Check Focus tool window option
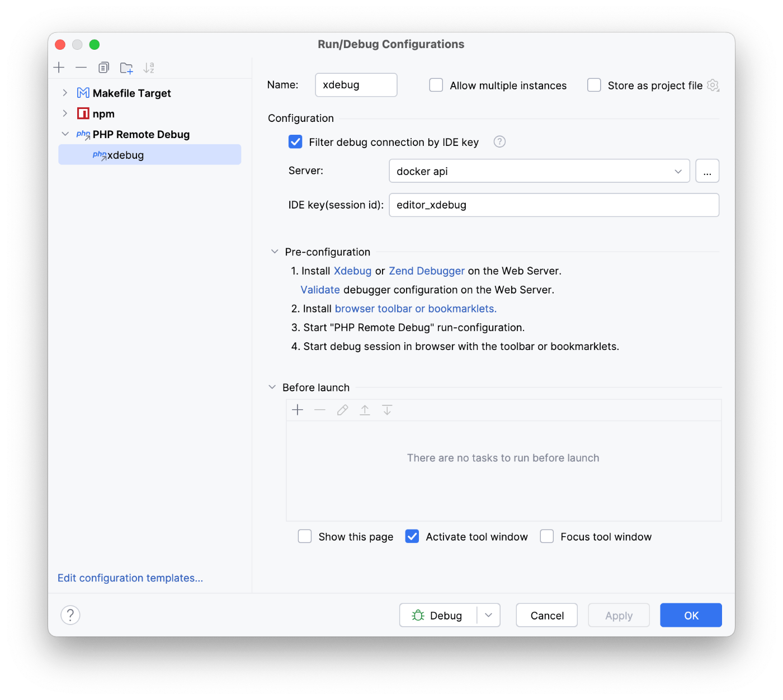 click(x=547, y=537)
